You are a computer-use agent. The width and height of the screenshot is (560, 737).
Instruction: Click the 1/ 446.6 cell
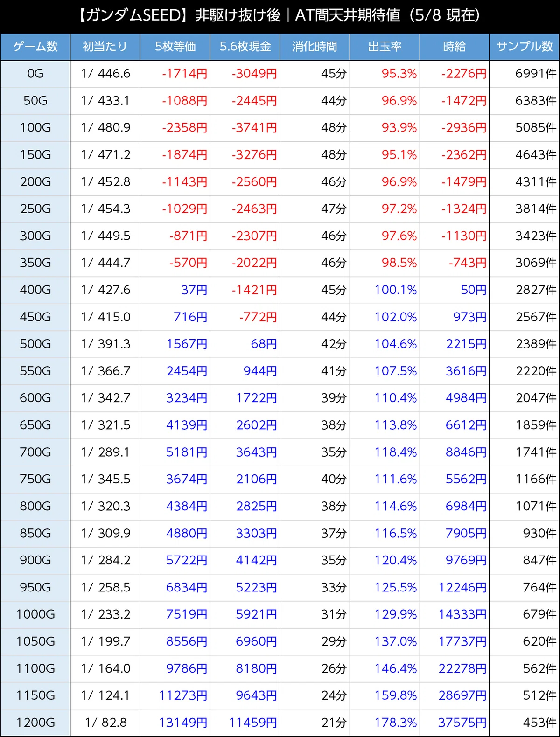pos(105,74)
